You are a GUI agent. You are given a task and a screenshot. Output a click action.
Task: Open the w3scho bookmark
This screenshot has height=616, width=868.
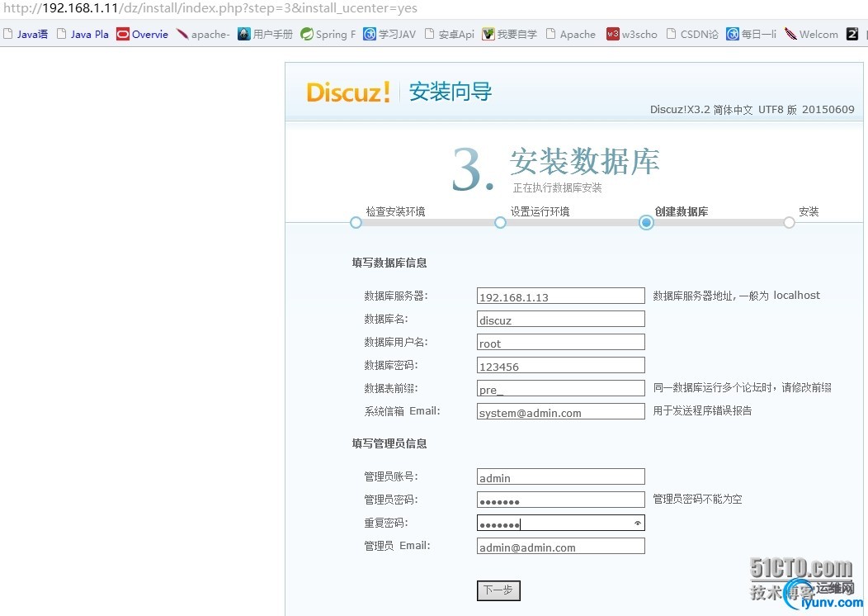coord(632,35)
